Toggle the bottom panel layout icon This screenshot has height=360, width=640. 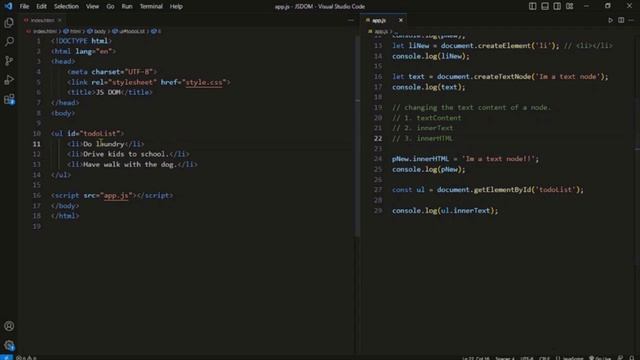[545, 6]
